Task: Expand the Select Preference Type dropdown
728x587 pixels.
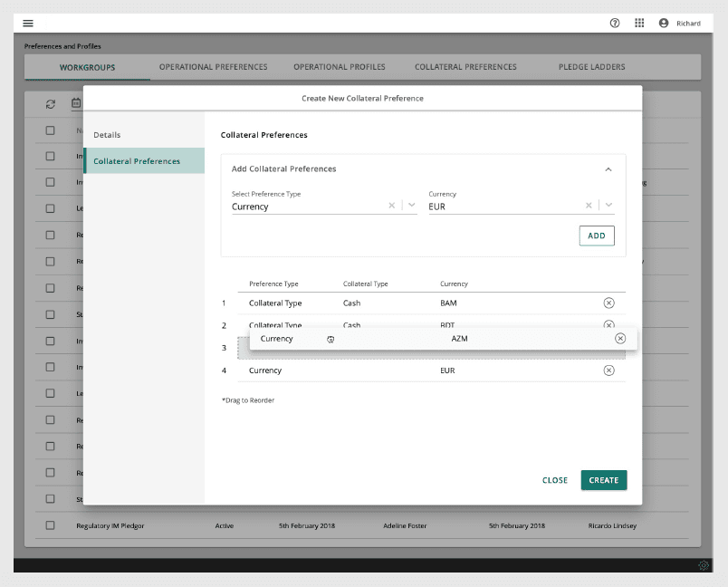Action: click(x=412, y=206)
